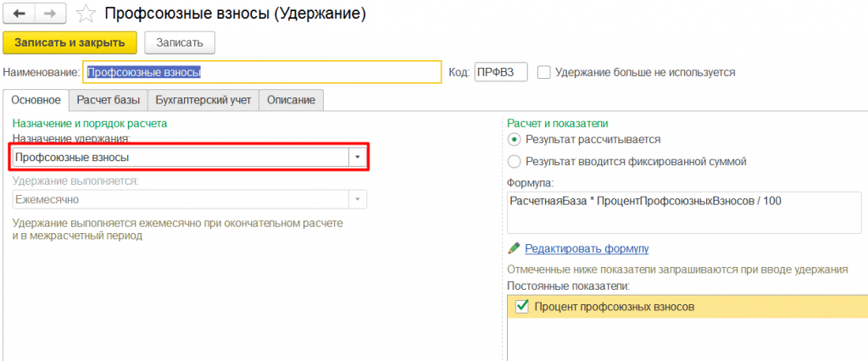Click inside the Формула text box
The width and height of the screenshot is (868, 361).
pyautogui.click(x=684, y=213)
